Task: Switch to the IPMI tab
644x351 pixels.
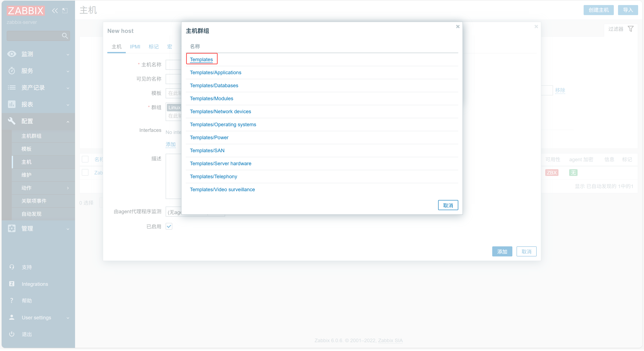Action: click(135, 47)
